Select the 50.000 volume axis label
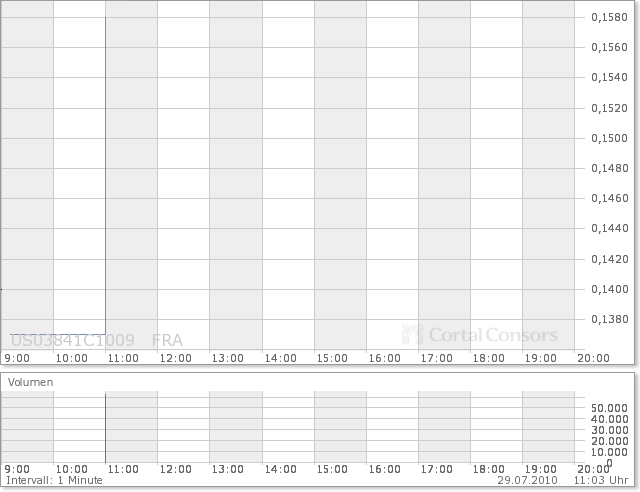 pos(609,408)
